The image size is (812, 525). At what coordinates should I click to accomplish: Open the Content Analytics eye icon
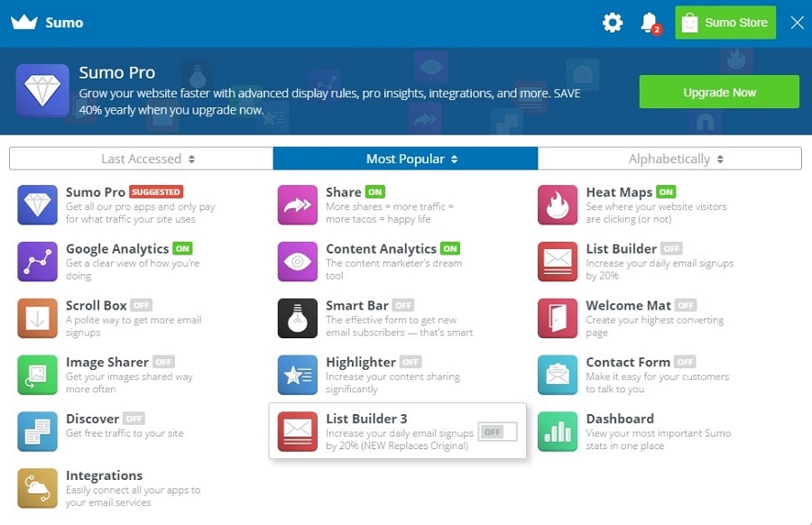click(x=297, y=262)
